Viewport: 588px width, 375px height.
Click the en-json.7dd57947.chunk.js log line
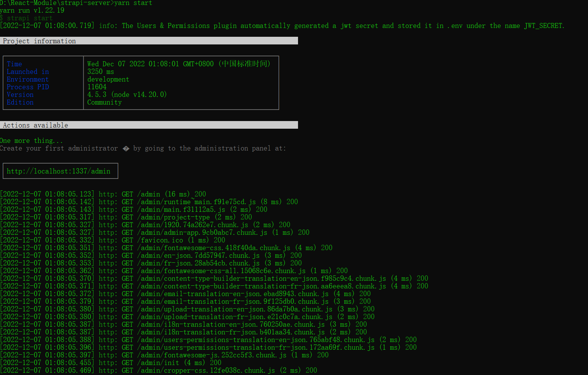(151, 255)
